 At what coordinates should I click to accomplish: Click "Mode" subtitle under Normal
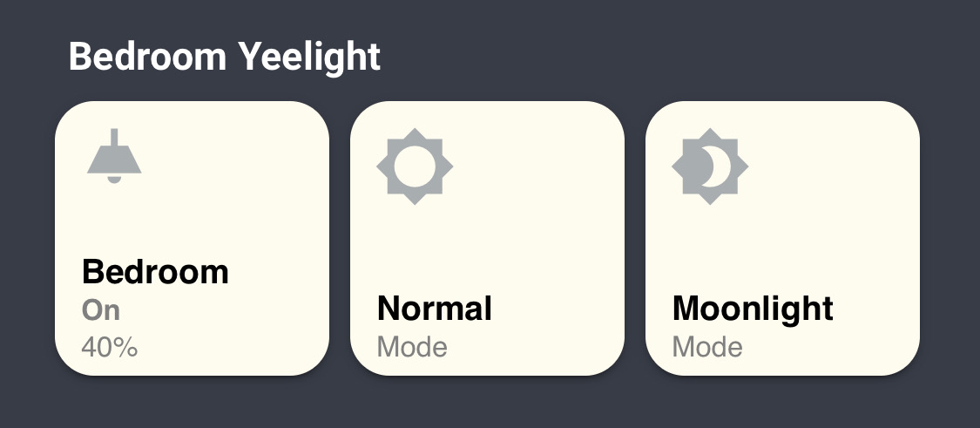(x=412, y=348)
